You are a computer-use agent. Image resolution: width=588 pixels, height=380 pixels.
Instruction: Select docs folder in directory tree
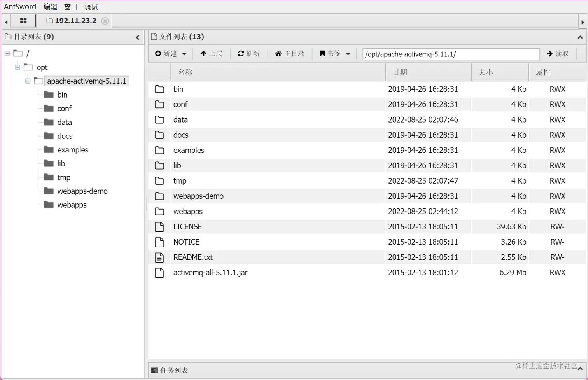click(x=65, y=136)
